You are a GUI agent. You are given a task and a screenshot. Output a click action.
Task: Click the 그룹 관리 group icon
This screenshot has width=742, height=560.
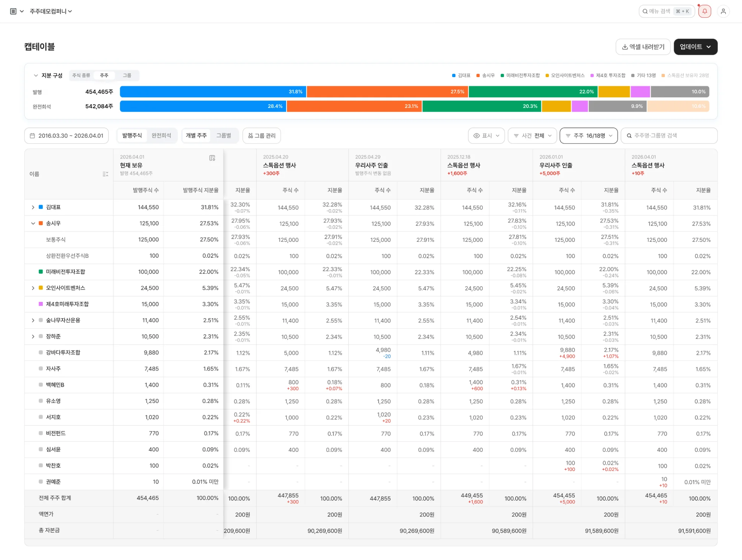pos(251,136)
